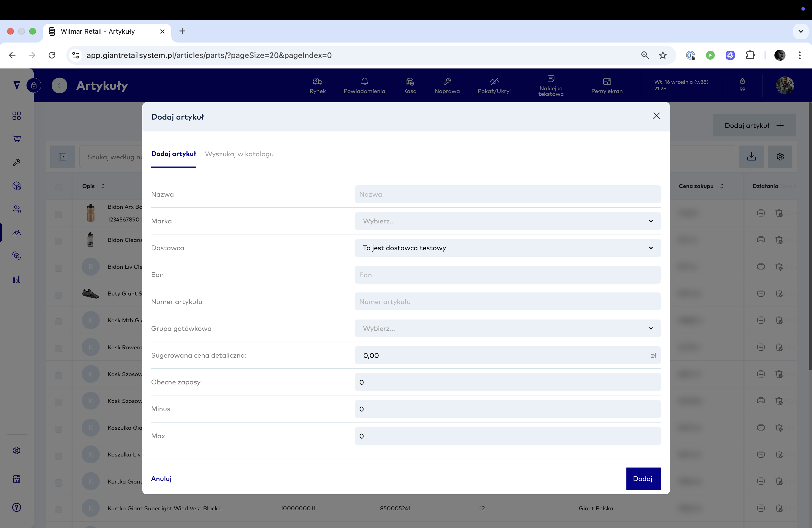
Task: Open the Marka dropdown
Action: 507,221
